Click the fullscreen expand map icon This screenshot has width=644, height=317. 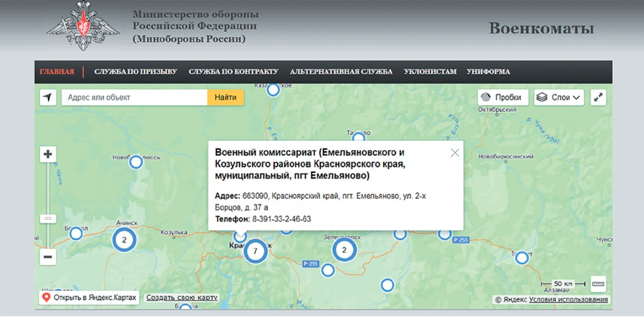point(598,97)
